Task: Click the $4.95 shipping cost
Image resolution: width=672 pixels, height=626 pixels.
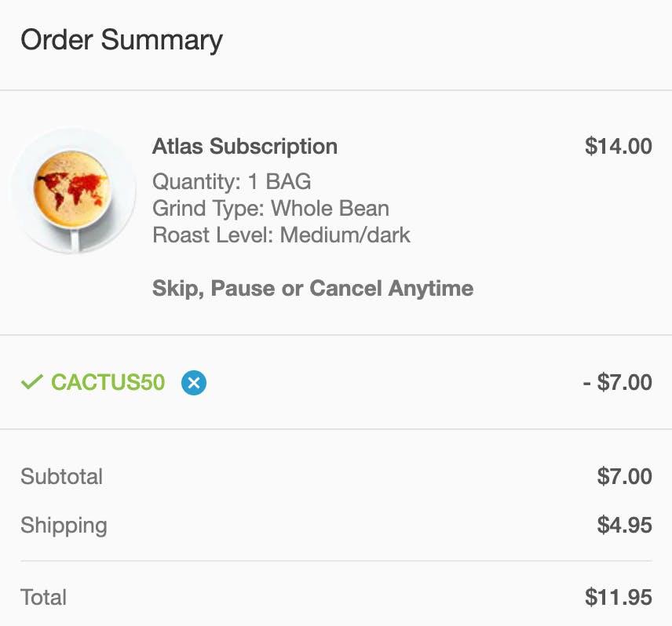Action: [624, 525]
